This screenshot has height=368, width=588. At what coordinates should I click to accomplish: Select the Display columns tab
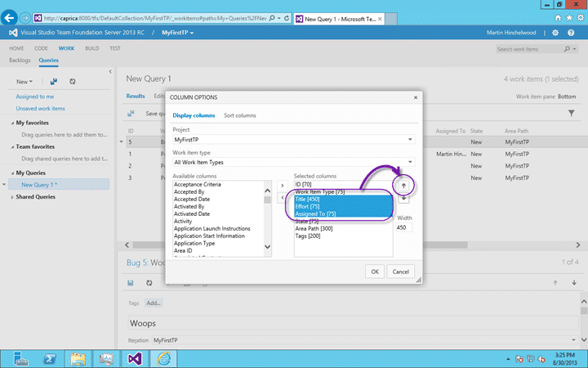(x=194, y=115)
